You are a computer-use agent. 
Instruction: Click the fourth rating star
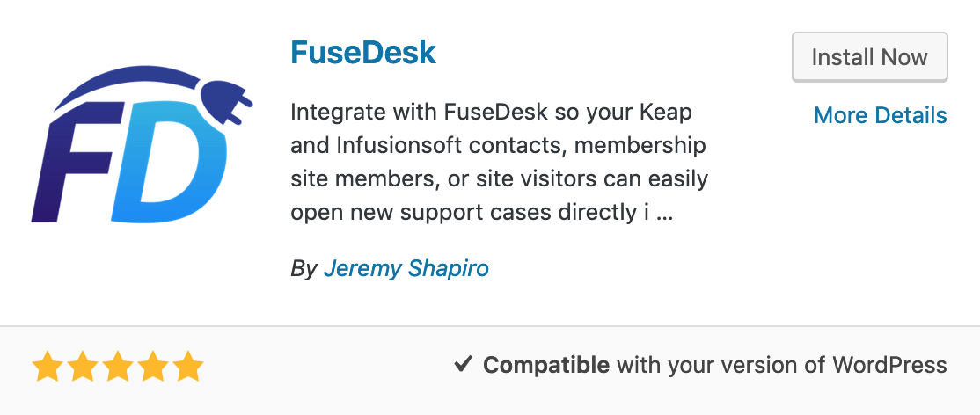pyautogui.click(x=153, y=367)
